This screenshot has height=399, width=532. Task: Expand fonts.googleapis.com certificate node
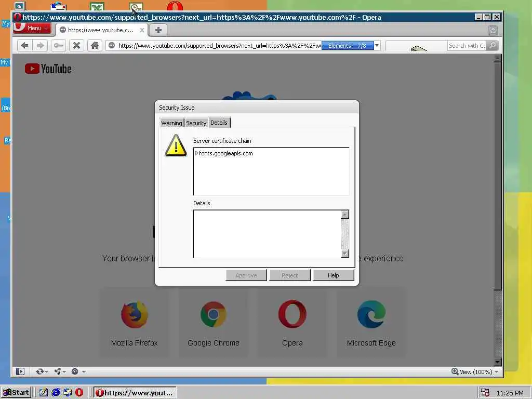pyautogui.click(x=196, y=153)
